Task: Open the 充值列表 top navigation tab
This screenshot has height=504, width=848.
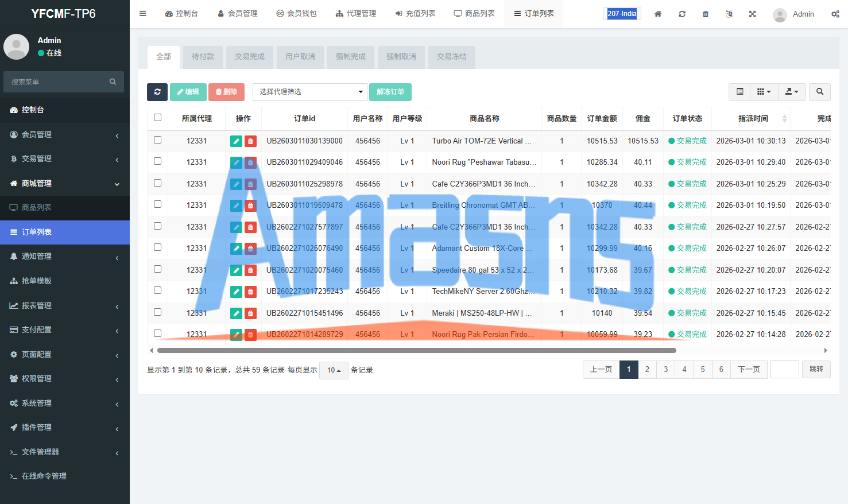Action: tap(415, 14)
